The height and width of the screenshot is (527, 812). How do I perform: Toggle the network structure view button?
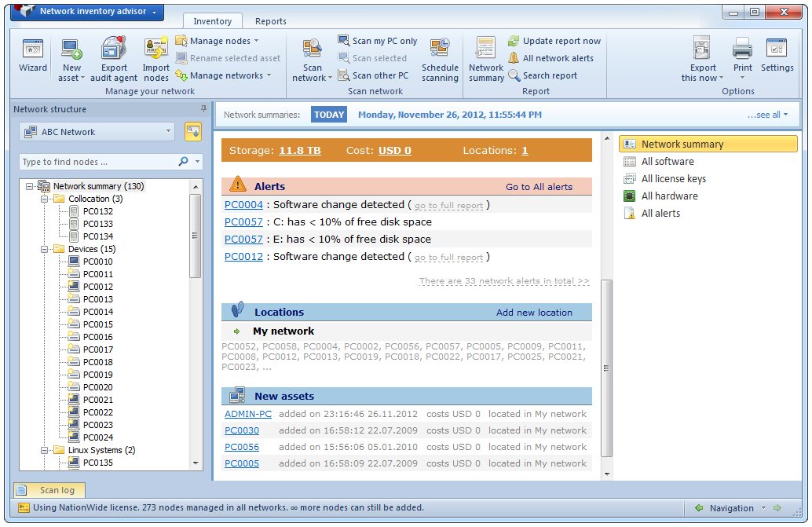coord(193,132)
